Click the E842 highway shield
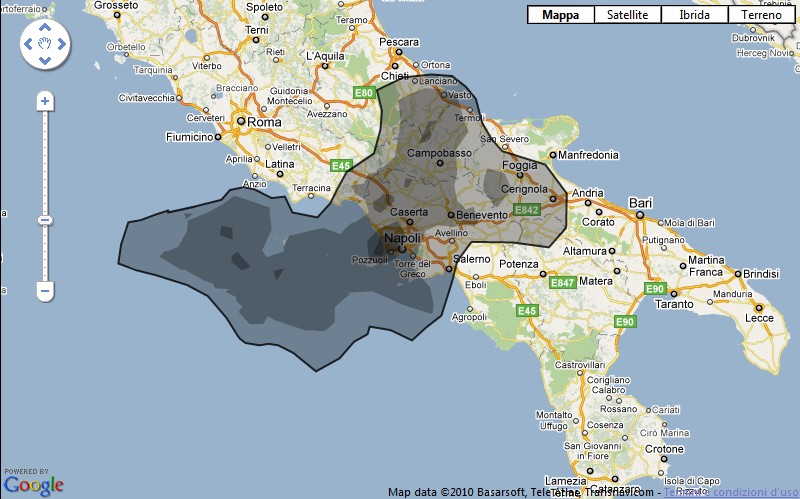This screenshot has height=499, width=800. click(526, 209)
